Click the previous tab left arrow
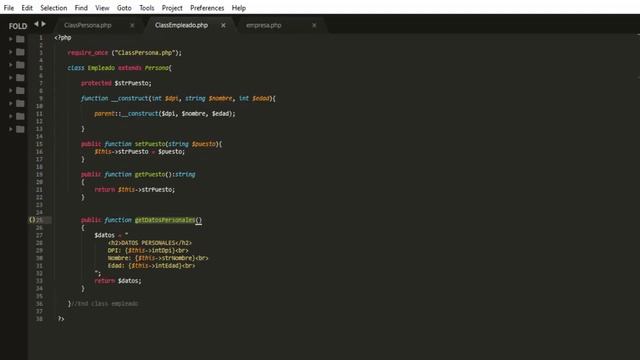Image resolution: width=640 pixels, height=360 pixels. pos(36,24)
